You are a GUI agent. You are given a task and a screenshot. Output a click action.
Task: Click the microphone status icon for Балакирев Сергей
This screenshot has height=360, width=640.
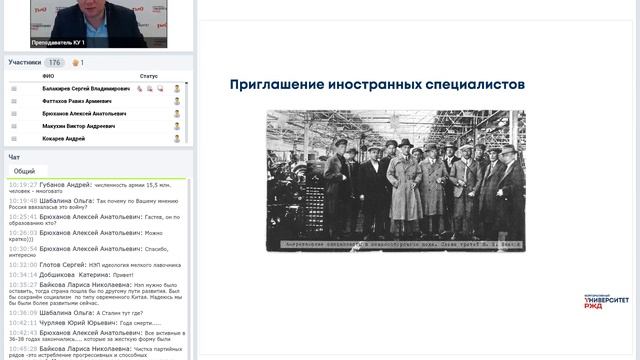click(140, 89)
